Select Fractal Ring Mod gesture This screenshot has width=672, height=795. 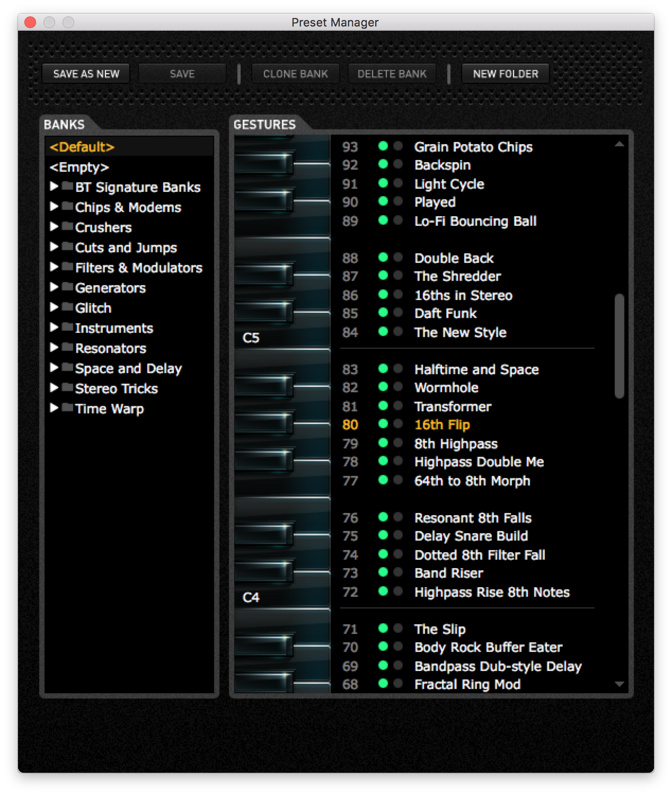[x=467, y=684]
